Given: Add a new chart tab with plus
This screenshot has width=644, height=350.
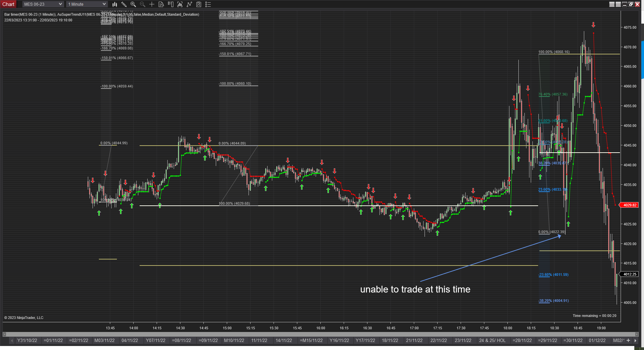Looking at the screenshot, I should [628, 341].
